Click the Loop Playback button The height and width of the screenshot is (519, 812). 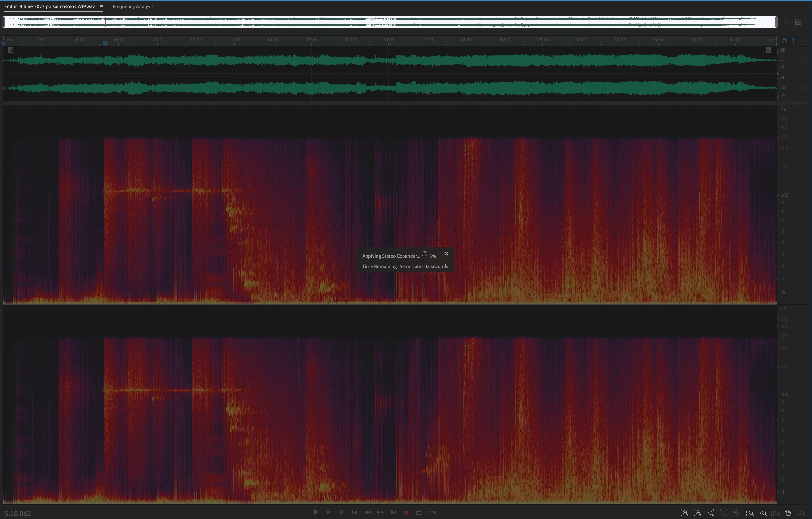[x=419, y=512]
